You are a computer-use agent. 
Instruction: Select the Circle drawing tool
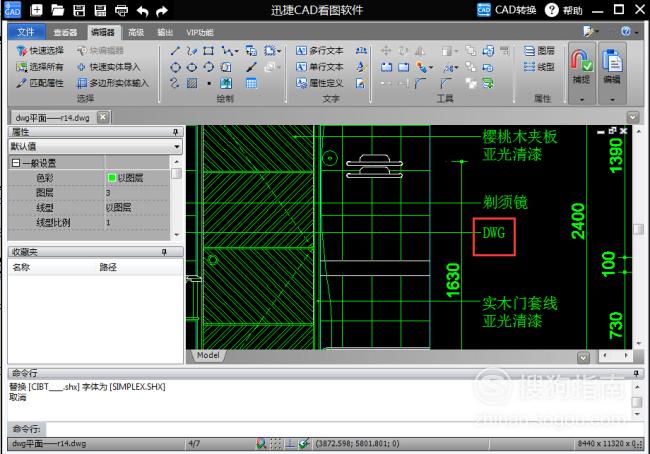point(175,67)
